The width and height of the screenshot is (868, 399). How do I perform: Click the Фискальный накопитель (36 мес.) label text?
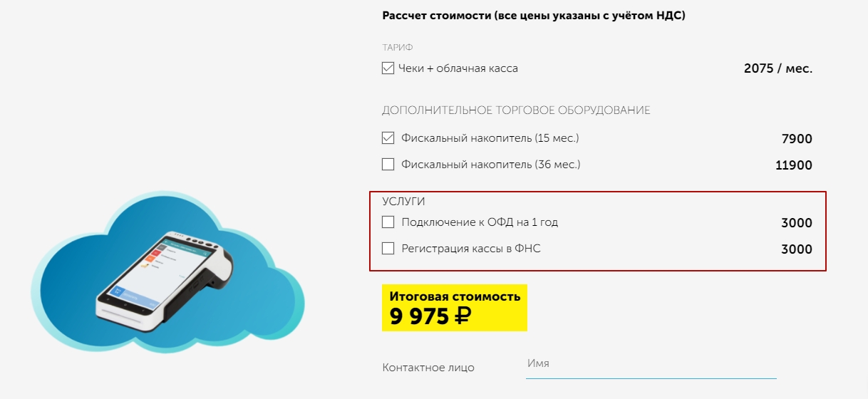coord(490,164)
